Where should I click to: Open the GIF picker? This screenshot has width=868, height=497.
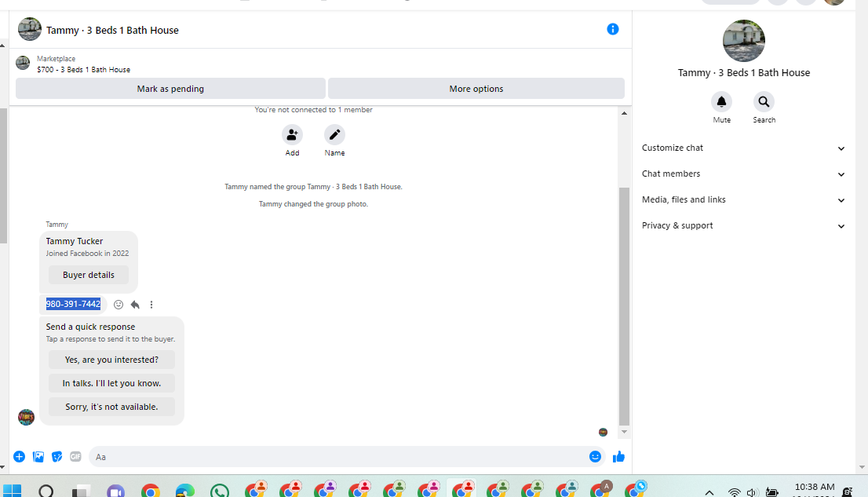click(x=75, y=456)
